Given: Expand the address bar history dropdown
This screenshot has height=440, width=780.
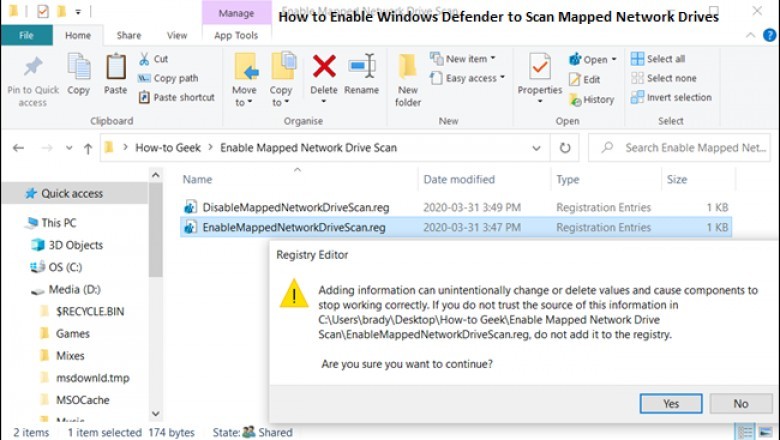Looking at the screenshot, I should (x=536, y=148).
